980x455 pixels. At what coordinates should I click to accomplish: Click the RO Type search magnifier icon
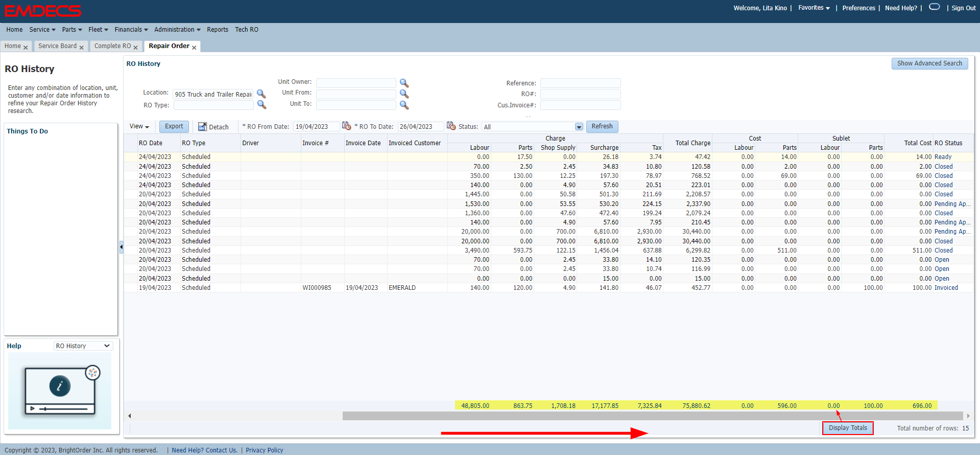click(x=261, y=105)
